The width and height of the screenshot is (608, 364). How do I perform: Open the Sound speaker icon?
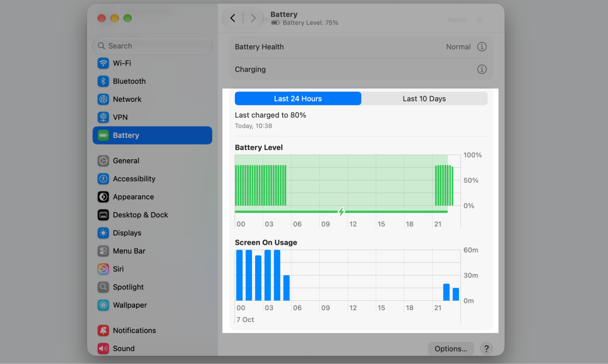103,349
